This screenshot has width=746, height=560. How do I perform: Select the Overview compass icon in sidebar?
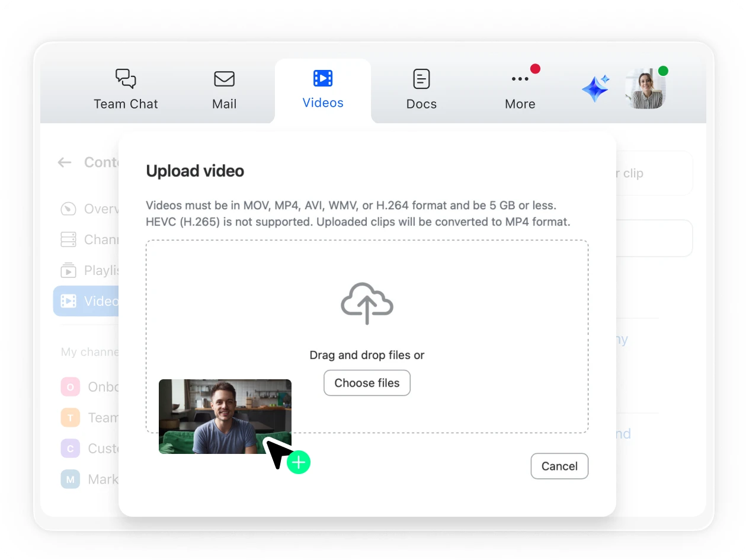click(68, 209)
